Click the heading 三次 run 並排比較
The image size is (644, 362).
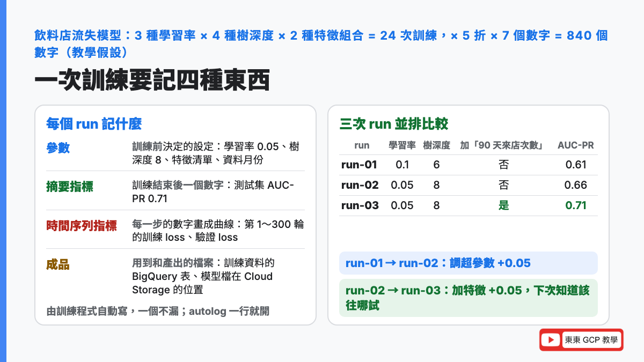click(394, 124)
